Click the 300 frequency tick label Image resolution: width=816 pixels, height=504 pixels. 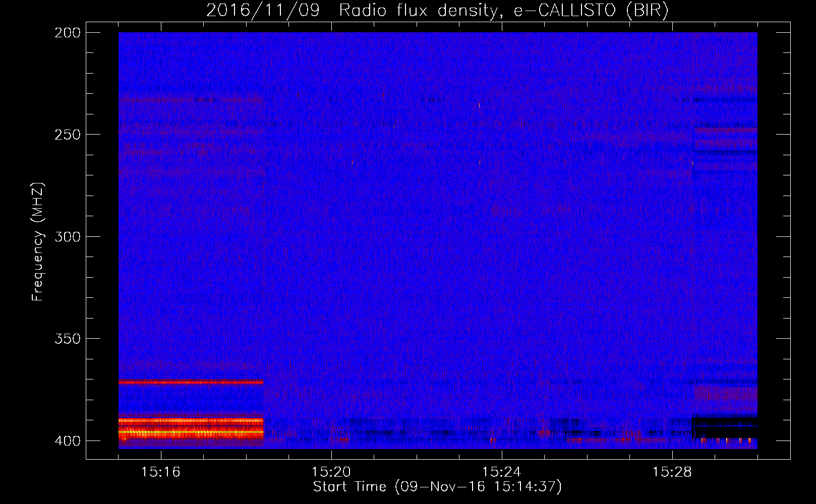pos(68,236)
